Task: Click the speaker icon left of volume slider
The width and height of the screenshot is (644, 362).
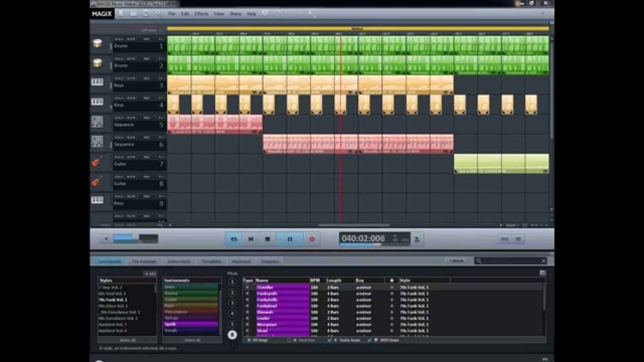Action: pyautogui.click(x=106, y=239)
